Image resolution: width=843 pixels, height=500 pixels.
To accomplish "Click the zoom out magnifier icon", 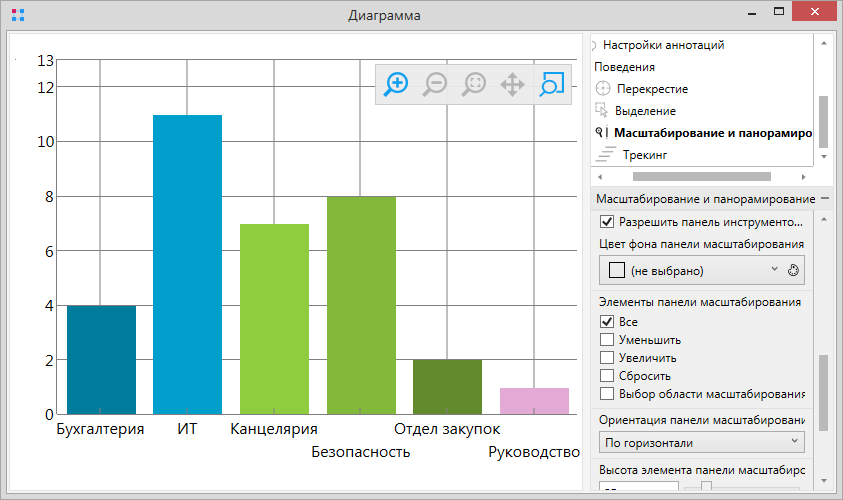I will click(x=434, y=85).
